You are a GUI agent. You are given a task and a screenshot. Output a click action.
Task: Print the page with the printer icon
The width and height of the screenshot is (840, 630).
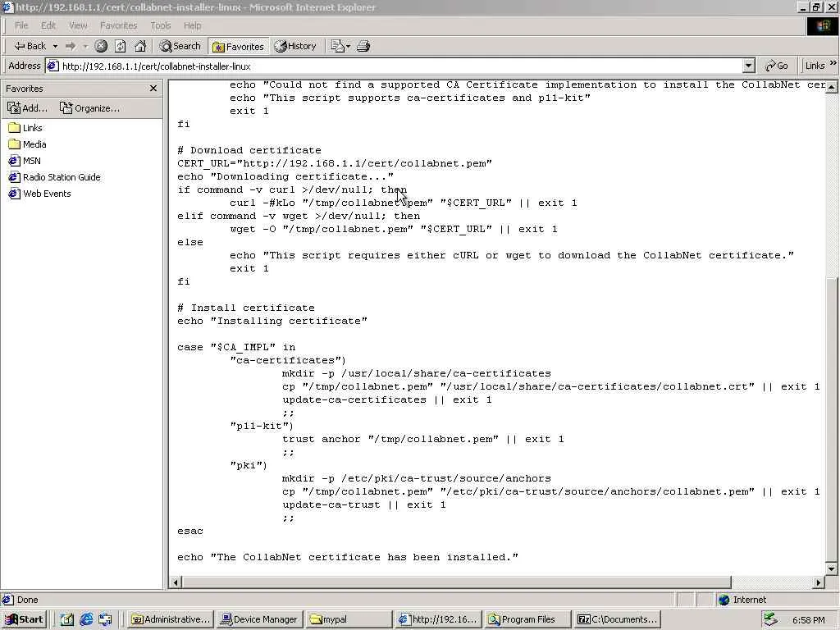363,46
